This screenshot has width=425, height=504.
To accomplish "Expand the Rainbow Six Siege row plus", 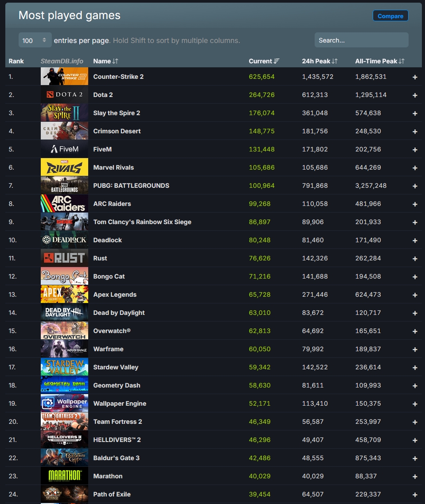I will (x=415, y=222).
